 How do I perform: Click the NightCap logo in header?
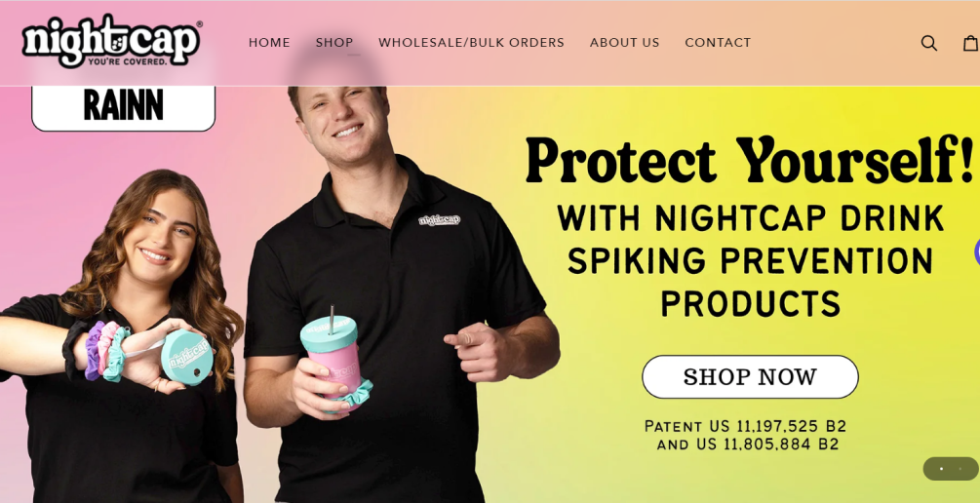[112, 41]
